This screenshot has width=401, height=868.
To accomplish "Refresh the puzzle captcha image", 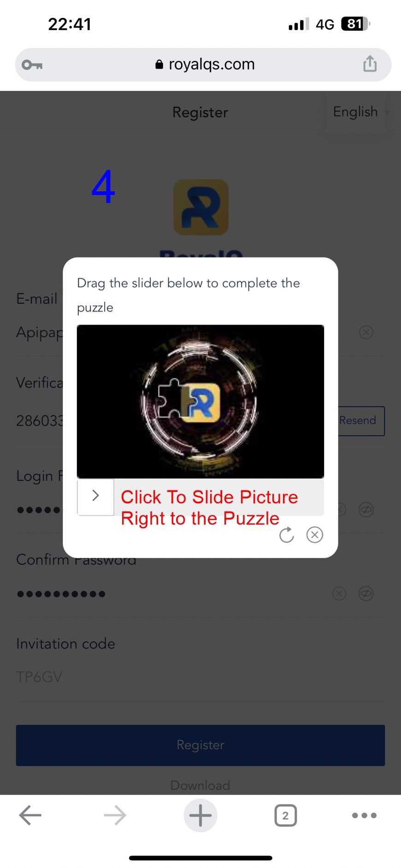I will click(x=286, y=535).
